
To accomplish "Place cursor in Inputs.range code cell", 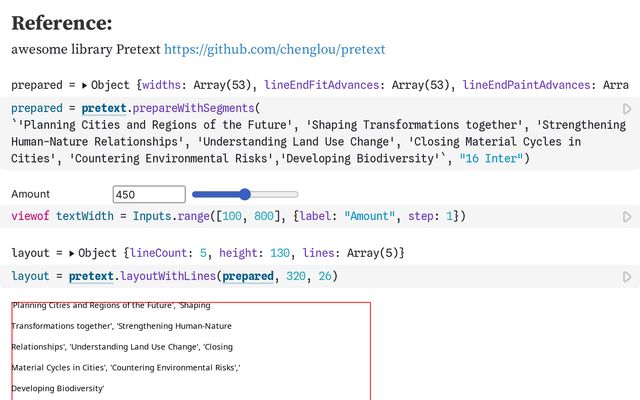I will tap(300, 216).
